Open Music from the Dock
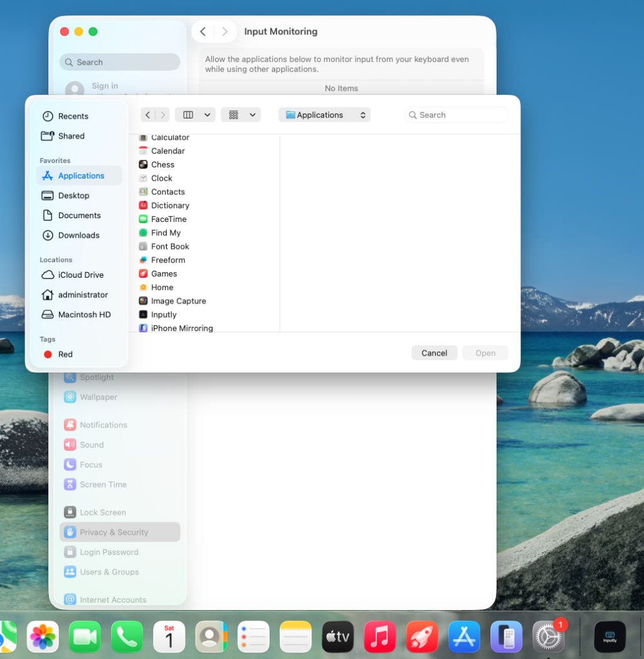Image resolution: width=644 pixels, height=659 pixels. coord(379,637)
